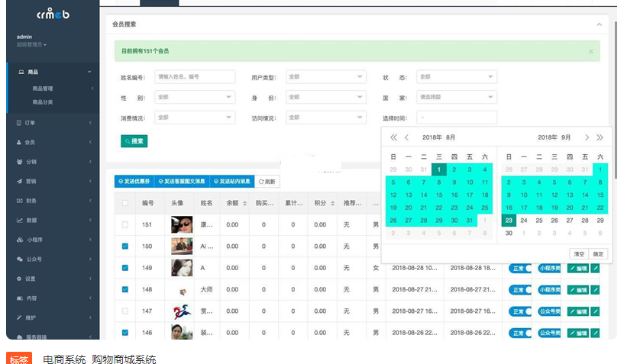
Task: Click the crmeb logo in sidebar
Action: [x=53, y=14]
